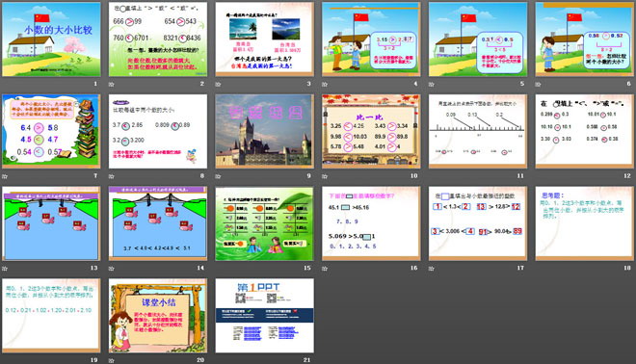Select slide 11 number line thumbnail
The height and width of the screenshot is (364, 636).
(x=478, y=131)
